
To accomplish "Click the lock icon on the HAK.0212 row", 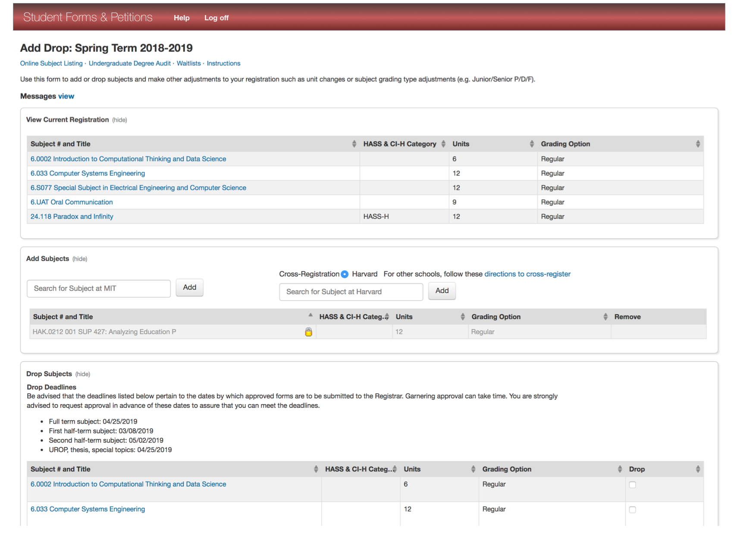I will click(x=308, y=332).
